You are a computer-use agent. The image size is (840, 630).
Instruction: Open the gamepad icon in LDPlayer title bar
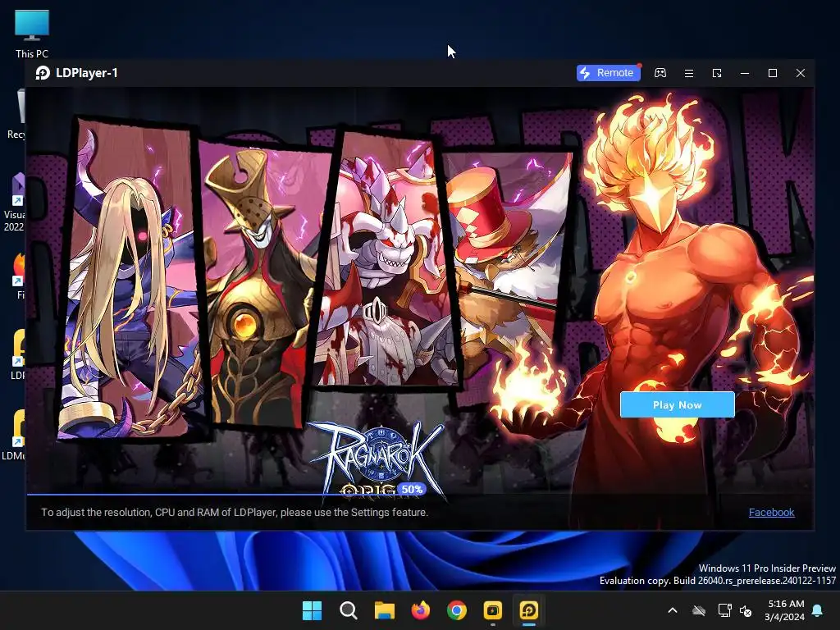[660, 73]
